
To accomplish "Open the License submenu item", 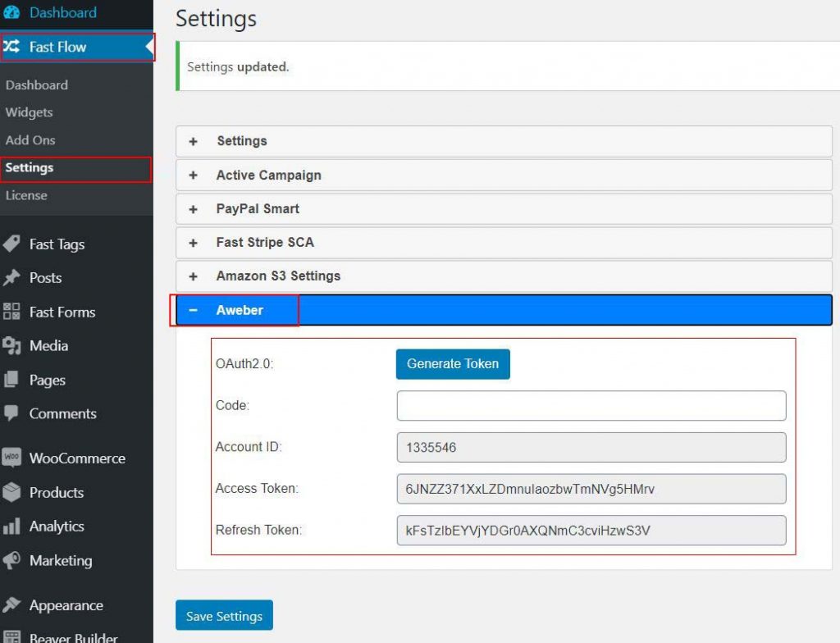I will click(x=26, y=195).
